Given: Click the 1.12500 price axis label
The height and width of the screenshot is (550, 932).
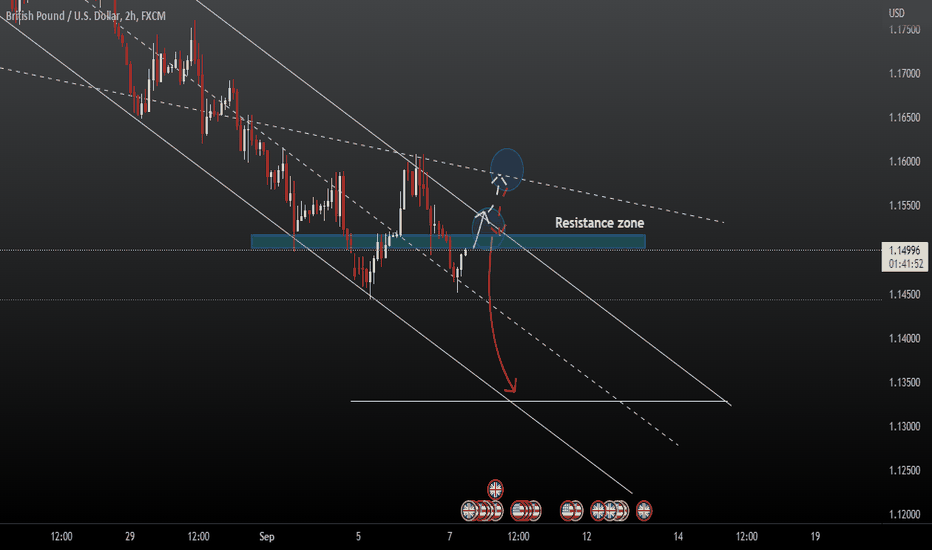Looking at the screenshot, I should [x=905, y=470].
